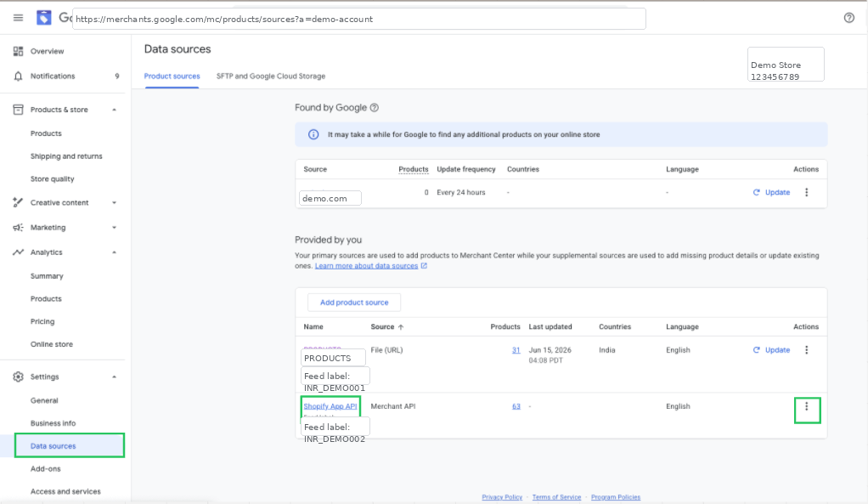Click the Overview dashboard icon
This screenshot has height=504, width=868.
(19, 51)
